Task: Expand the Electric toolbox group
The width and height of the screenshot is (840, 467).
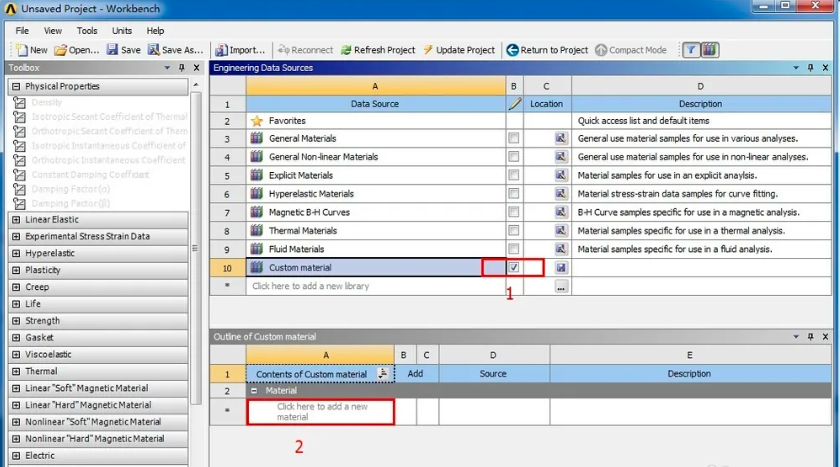Action: tap(16, 456)
